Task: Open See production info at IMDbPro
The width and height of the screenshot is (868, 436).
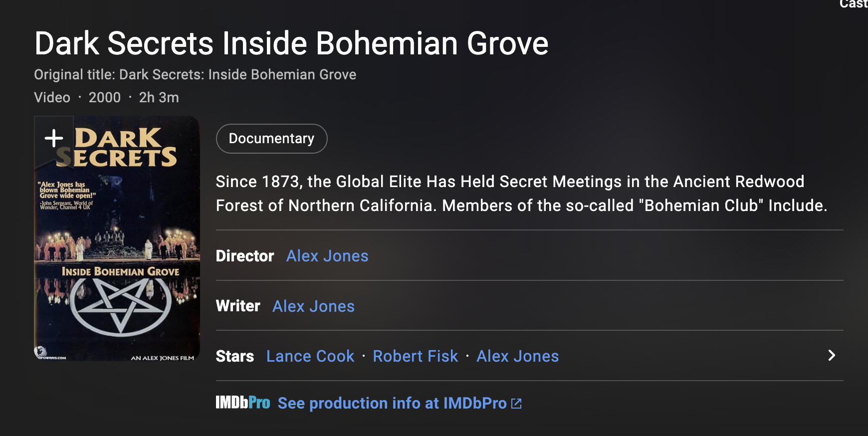Action: (392, 403)
